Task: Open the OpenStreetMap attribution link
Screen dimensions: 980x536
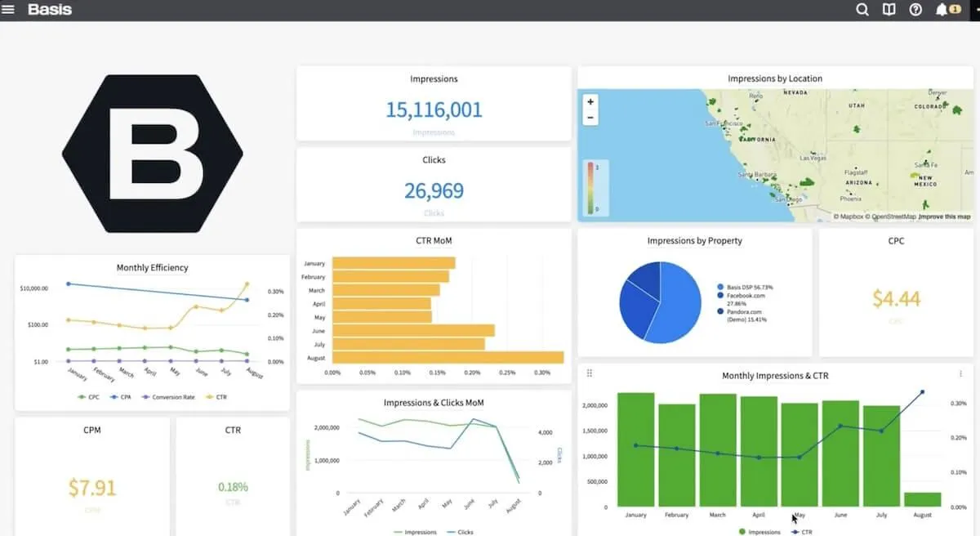Action: 890,217
